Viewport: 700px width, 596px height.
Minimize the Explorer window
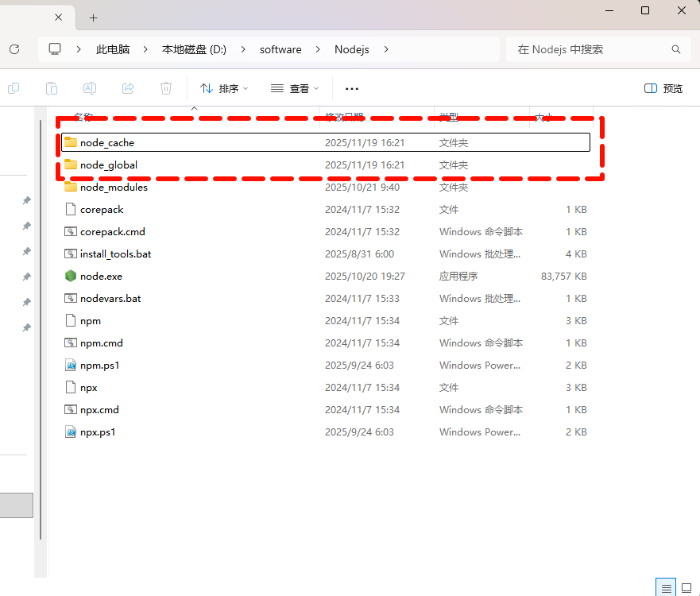click(609, 10)
